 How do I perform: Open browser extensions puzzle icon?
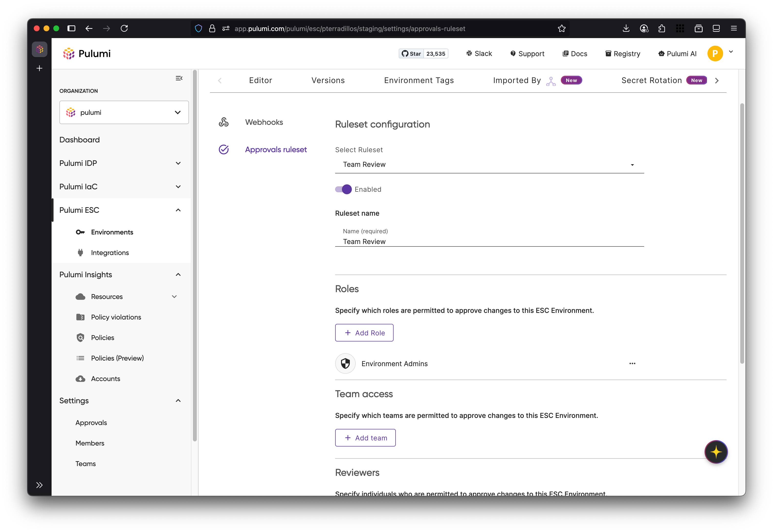coord(662,29)
